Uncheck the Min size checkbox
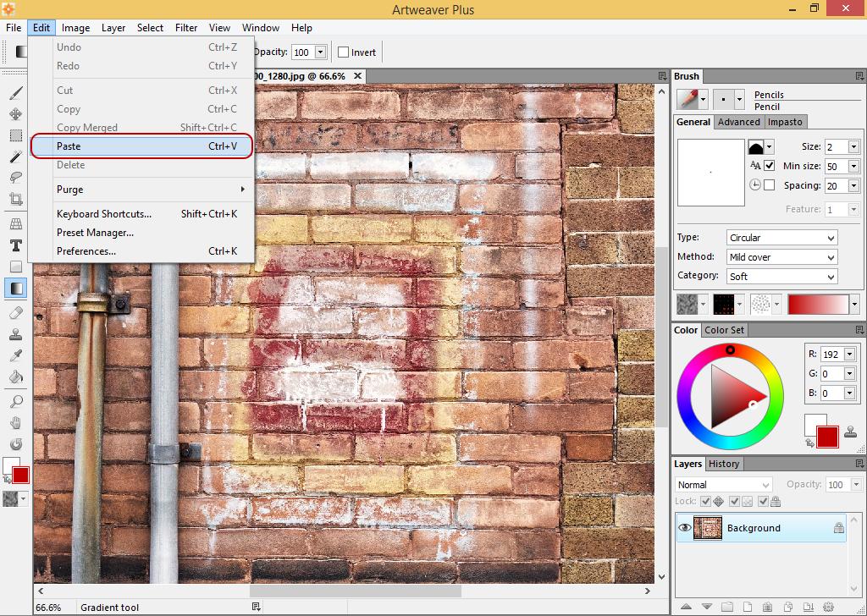867x616 pixels. [x=769, y=166]
